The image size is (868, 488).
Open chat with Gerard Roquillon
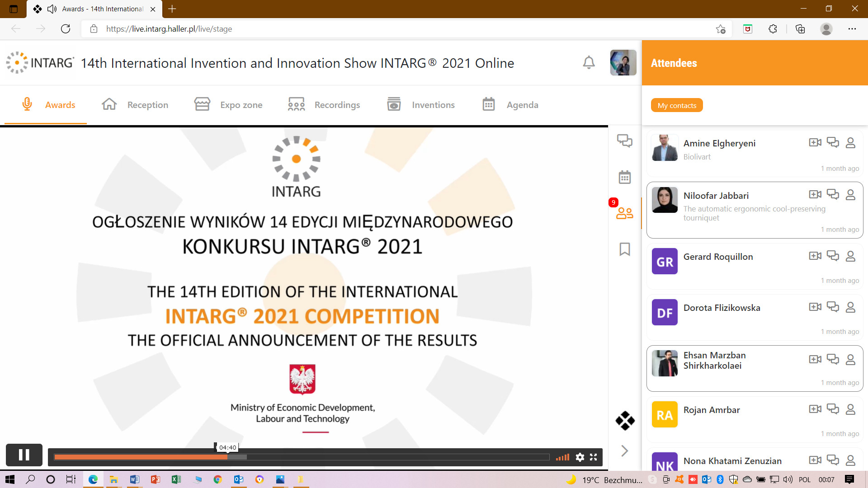coord(833,256)
